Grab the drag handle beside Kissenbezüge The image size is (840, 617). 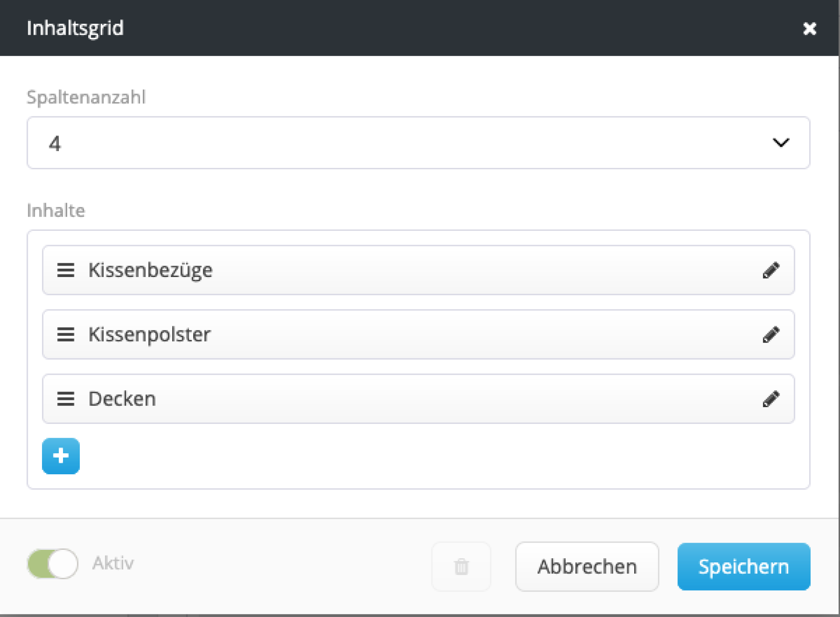[x=66, y=270]
